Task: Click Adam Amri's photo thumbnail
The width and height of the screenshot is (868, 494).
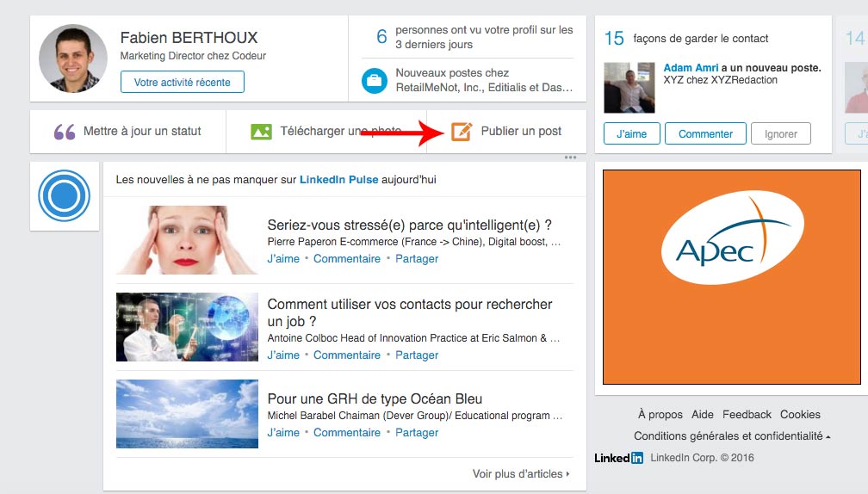Action: coord(629,88)
